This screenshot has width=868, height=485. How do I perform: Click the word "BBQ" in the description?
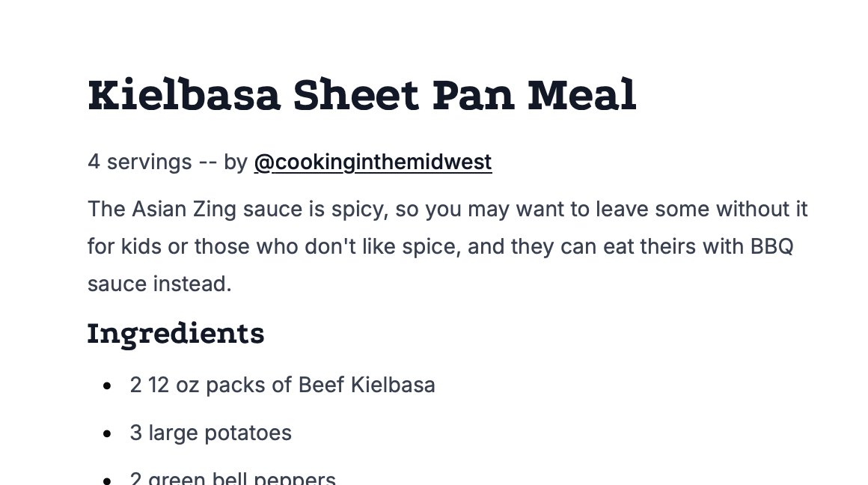771,246
